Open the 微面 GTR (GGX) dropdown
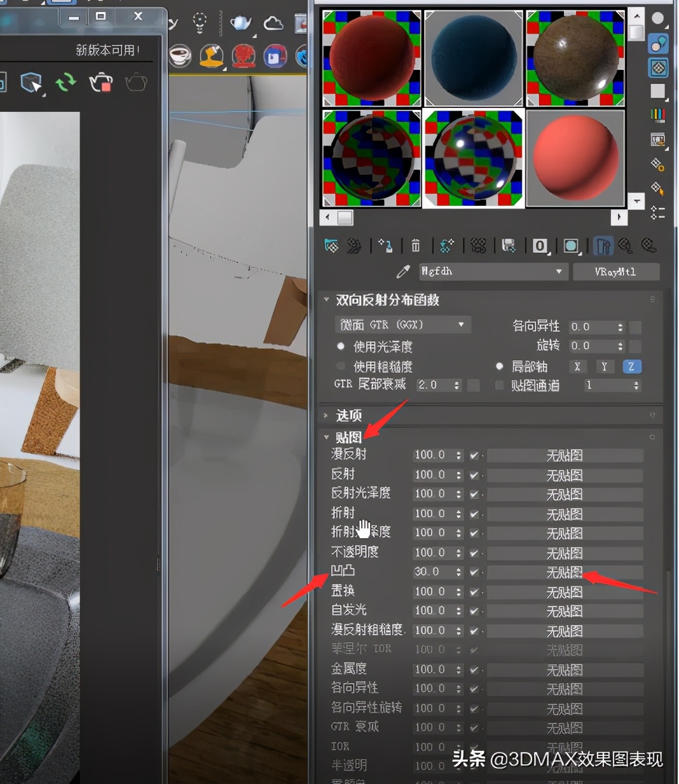The image size is (679, 784). coord(461,325)
